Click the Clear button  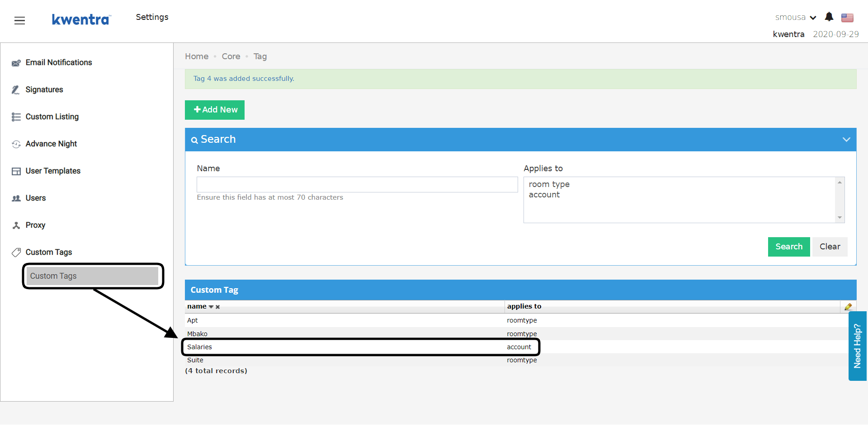(x=830, y=247)
